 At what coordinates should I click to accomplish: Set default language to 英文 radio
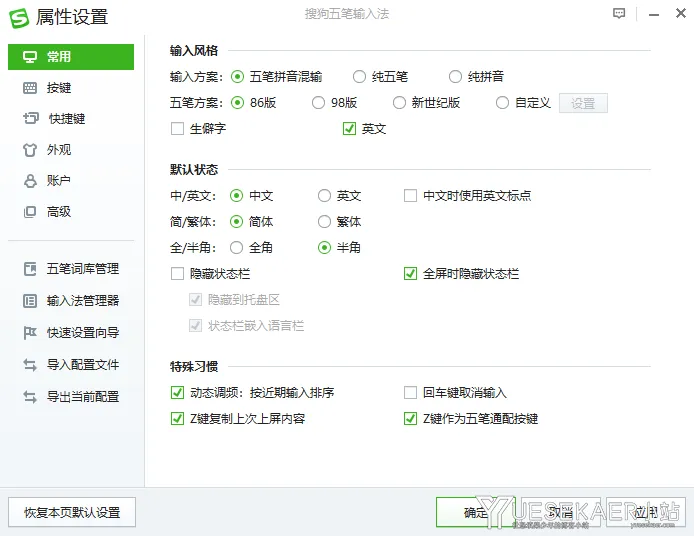coord(324,196)
